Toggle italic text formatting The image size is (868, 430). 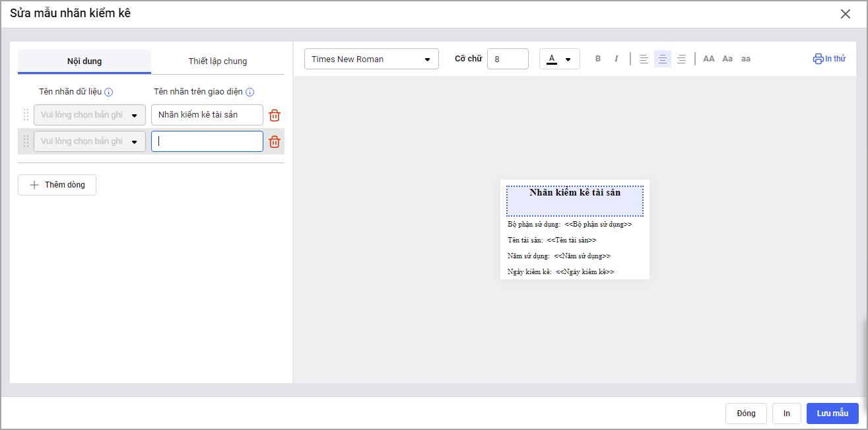(617, 59)
